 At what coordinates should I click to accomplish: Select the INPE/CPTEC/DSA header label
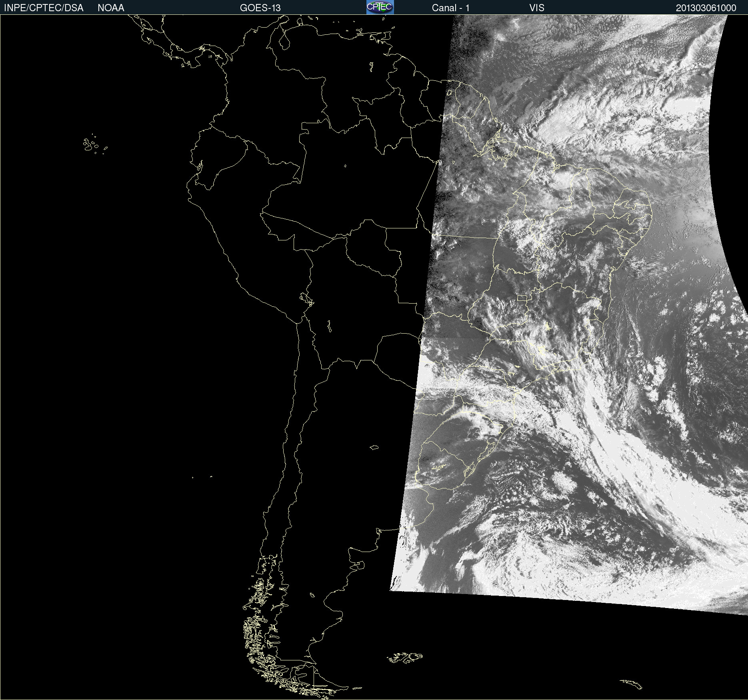tap(44, 8)
